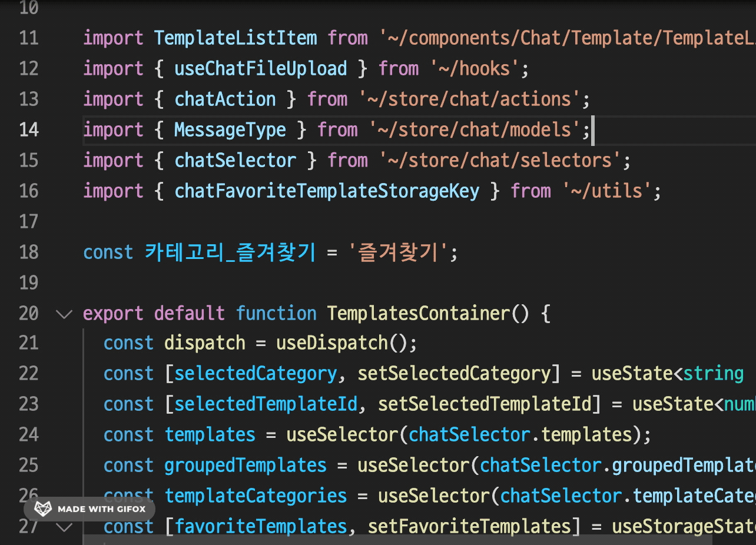The width and height of the screenshot is (756, 545).
Task: Click the horizontal scrollbar at editor bottom
Action: point(397,540)
